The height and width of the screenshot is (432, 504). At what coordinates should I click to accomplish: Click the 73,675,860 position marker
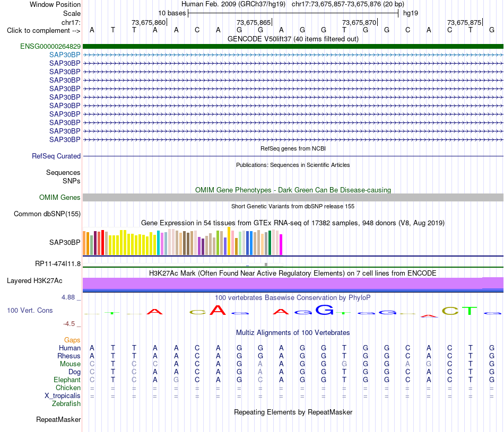click(149, 22)
